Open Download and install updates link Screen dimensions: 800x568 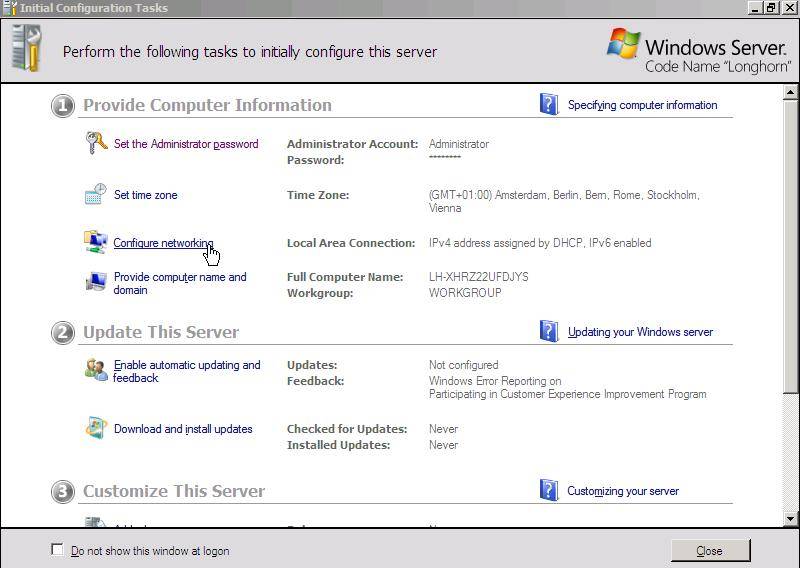click(183, 429)
